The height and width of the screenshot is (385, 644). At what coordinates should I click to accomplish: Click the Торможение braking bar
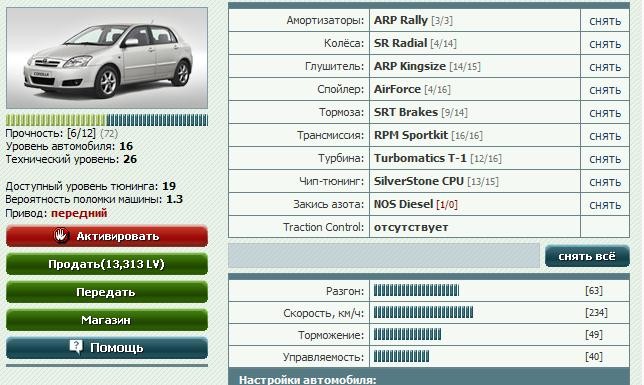pos(407,334)
